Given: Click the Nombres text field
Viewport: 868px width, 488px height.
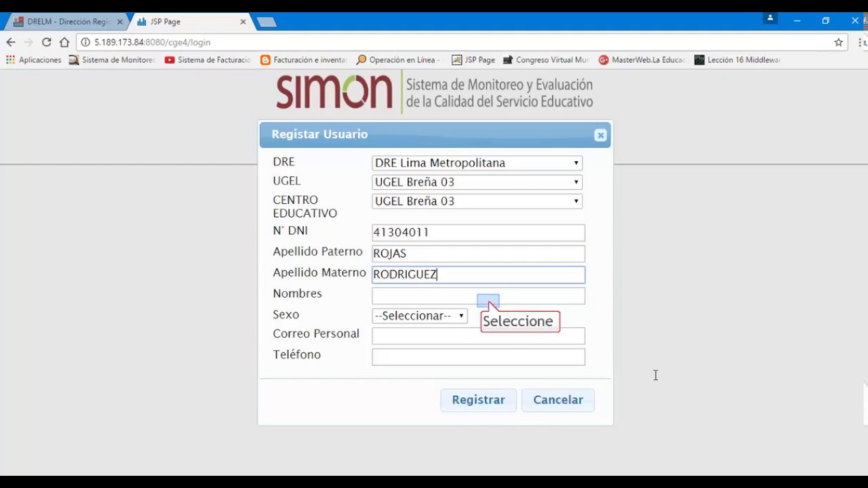Looking at the screenshot, I should pos(478,296).
